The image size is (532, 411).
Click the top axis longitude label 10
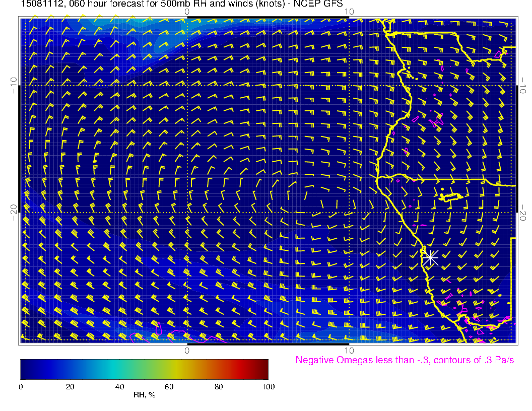pyautogui.click(x=349, y=12)
